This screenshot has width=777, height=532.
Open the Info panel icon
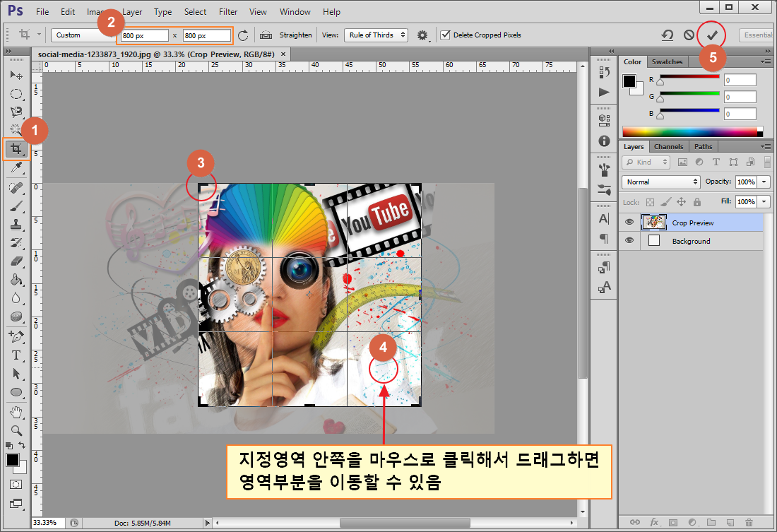click(x=604, y=141)
